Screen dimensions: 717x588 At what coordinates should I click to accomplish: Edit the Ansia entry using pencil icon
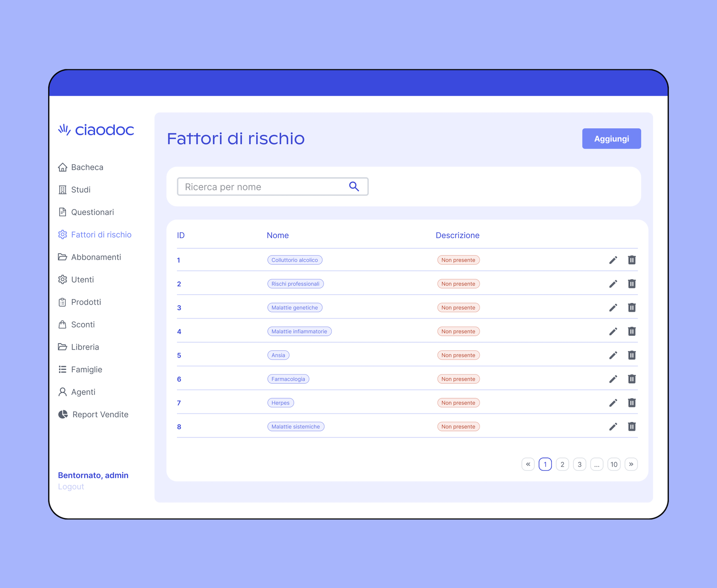pyautogui.click(x=613, y=355)
